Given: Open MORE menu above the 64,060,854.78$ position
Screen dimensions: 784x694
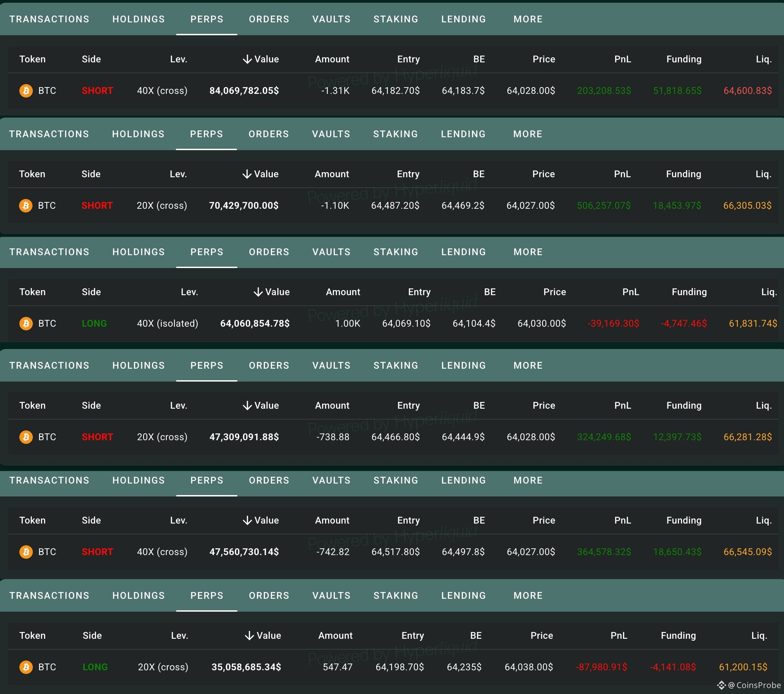Looking at the screenshot, I should coord(528,252).
